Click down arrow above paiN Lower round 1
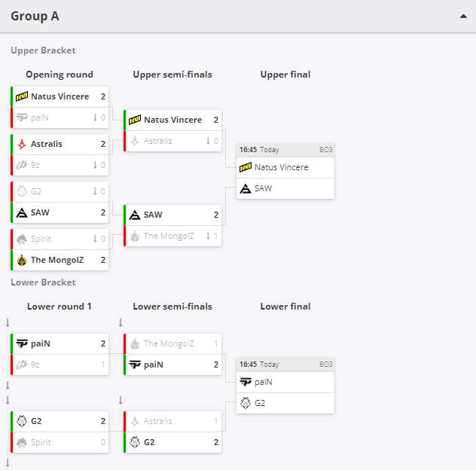This screenshot has width=476, height=470. (8, 322)
